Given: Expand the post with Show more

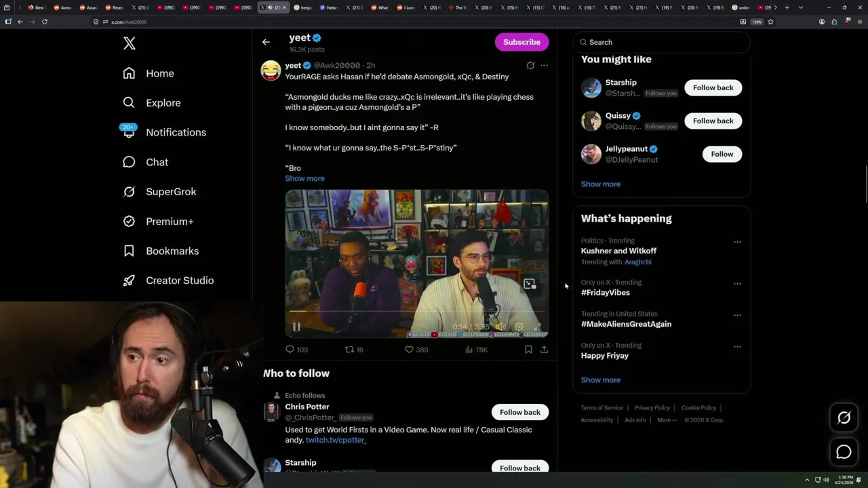Looking at the screenshot, I should point(304,178).
